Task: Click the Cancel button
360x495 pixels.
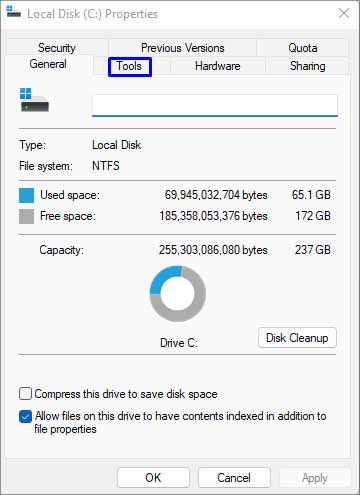Action: (x=234, y=478)
